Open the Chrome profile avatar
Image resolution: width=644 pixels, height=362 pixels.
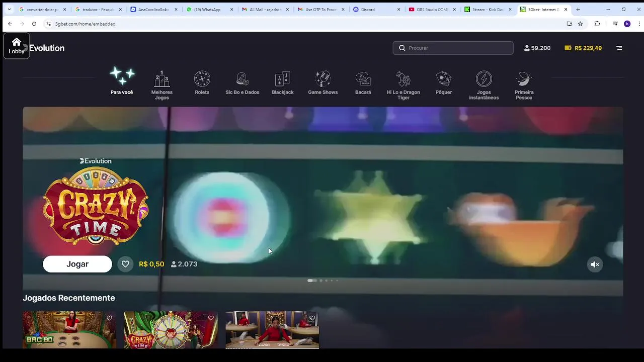[627, 24]
